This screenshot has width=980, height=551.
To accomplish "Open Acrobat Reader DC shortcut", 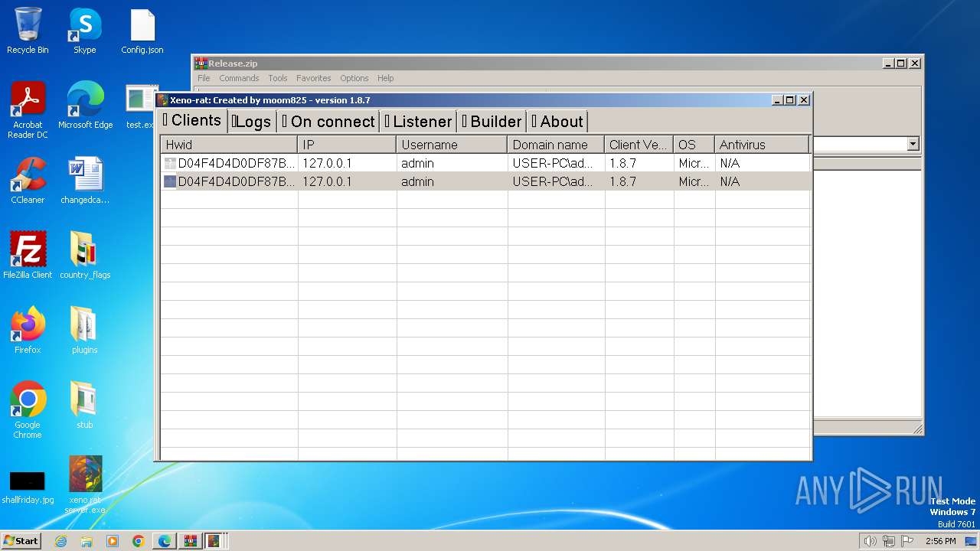I will 28,110.
